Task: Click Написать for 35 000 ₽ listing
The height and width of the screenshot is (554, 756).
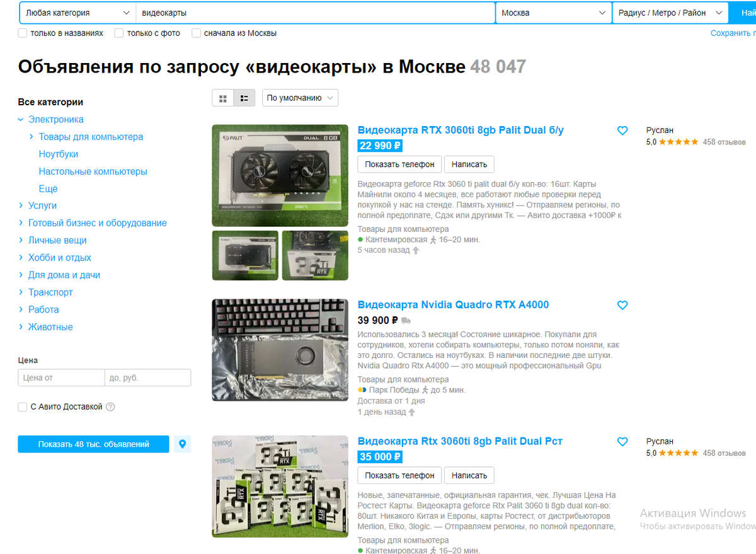Action: [x=469, y=475]
